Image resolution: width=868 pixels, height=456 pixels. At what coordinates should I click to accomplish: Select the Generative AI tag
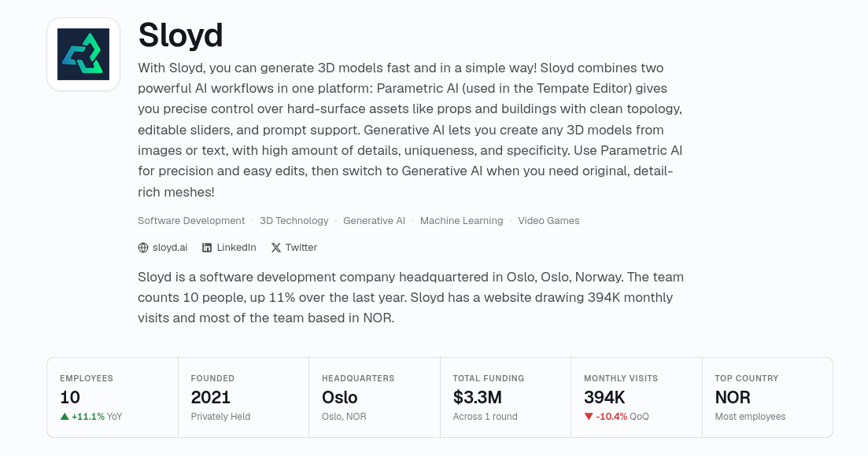coord(375,221)
